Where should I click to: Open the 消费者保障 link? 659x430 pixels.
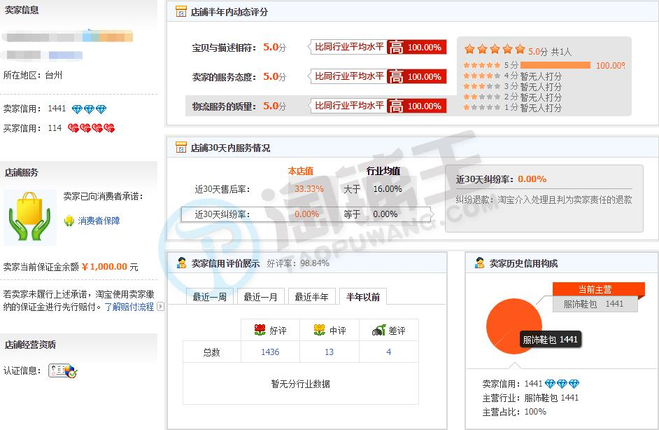[x=99, y=220]
